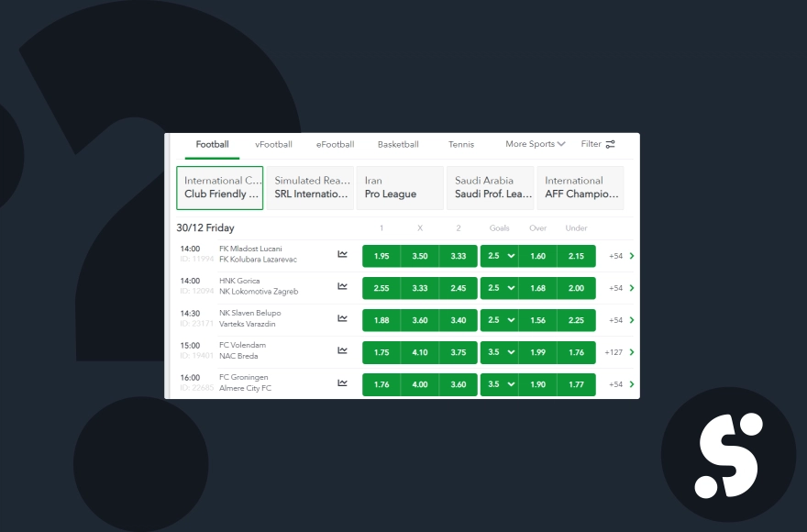Switch to the Tennis tab
807x532 pixels.
point(461,144)
